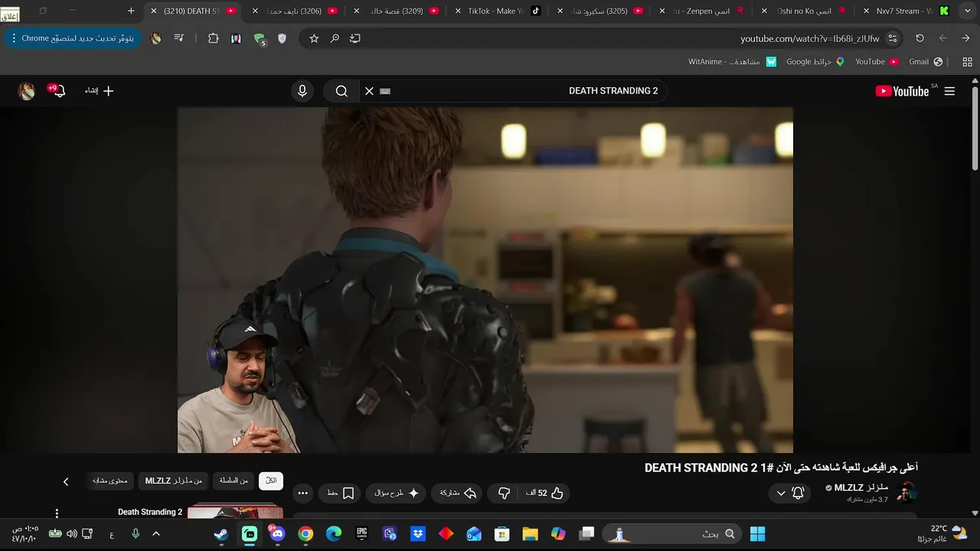Image resolution: width=980 pixels, height=551 pixels.
Task: Open the WitAnime bookmark
Action: point(732,62)
